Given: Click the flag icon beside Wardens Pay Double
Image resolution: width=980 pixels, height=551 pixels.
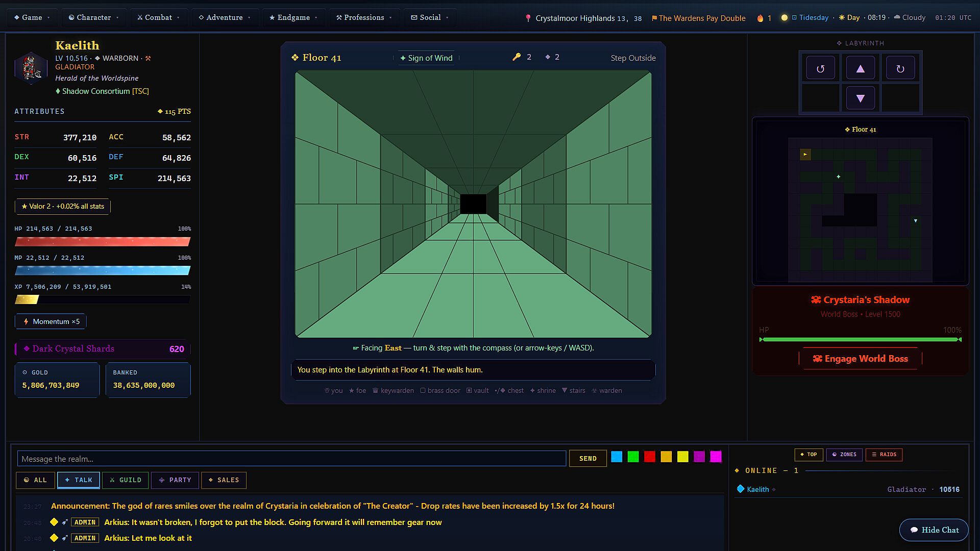Looking at the screenshot, I should (654, 18).
